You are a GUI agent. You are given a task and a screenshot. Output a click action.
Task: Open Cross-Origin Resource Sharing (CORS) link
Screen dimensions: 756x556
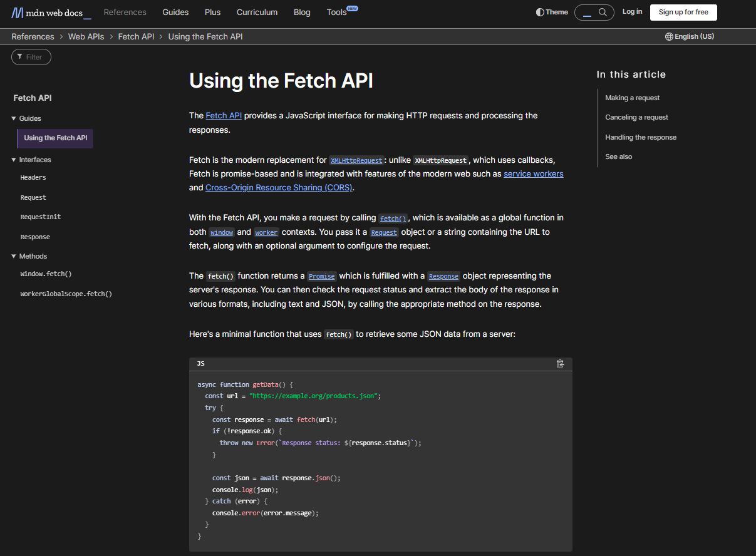pyautogui.click(x=280, y=187)
